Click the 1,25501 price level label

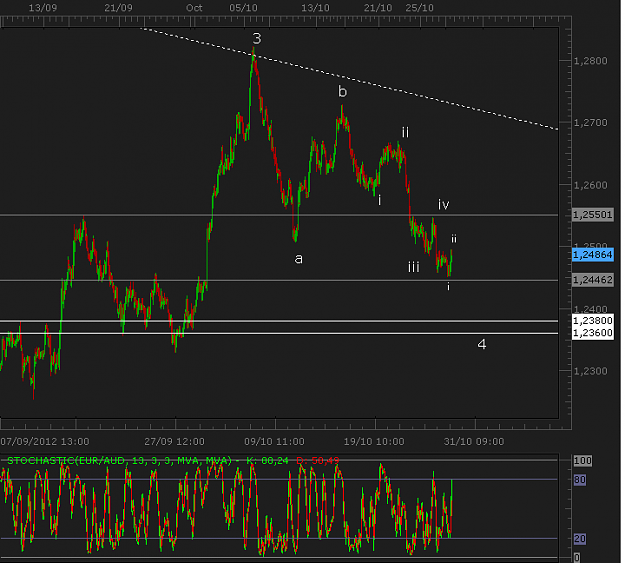593,215
